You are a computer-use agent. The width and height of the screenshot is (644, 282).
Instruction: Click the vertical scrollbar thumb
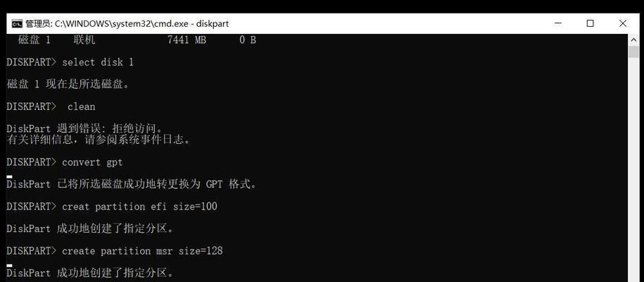click(633, 52)
